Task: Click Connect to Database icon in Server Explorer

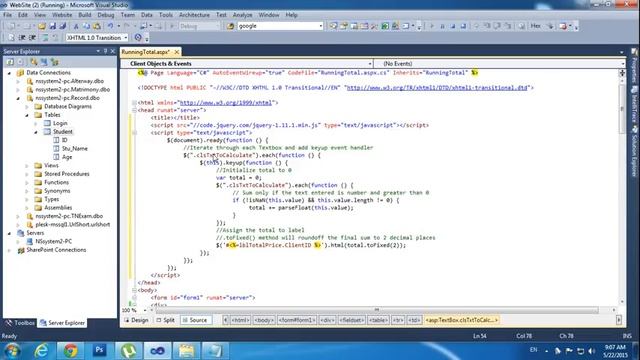Action: (33, 62)
